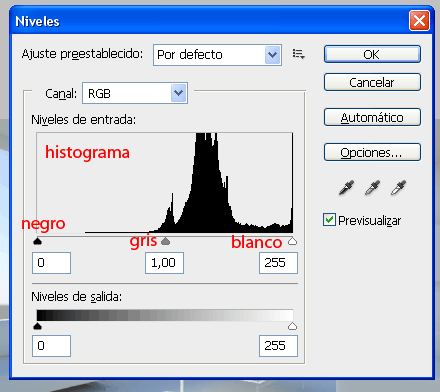The image size is (440, 392).
Task: Click the midtone gamma field 1,00
Action: click(164, 263)
